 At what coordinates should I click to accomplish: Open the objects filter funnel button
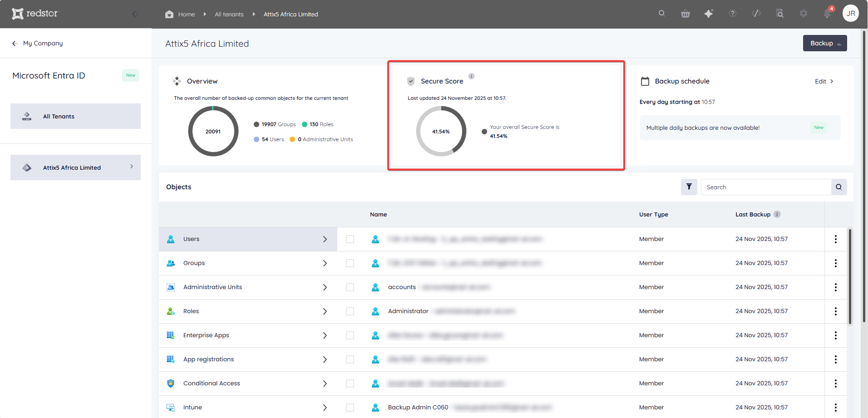(689, 187)
